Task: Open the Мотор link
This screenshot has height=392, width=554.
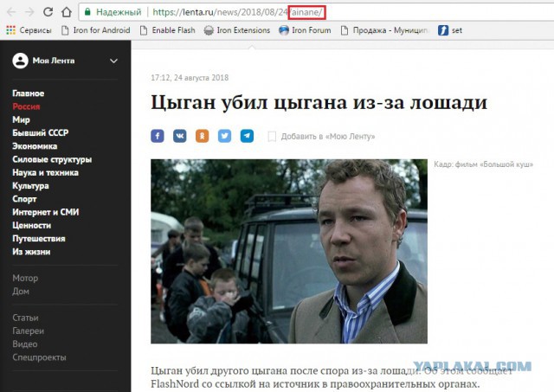Action: (x=25, y=279)
